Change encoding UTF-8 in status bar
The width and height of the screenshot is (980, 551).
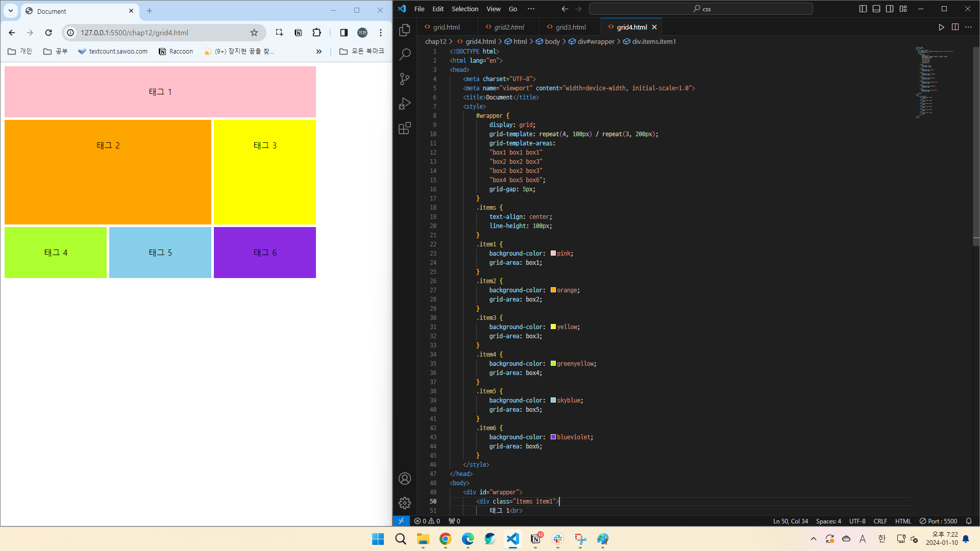pos(857,521)
